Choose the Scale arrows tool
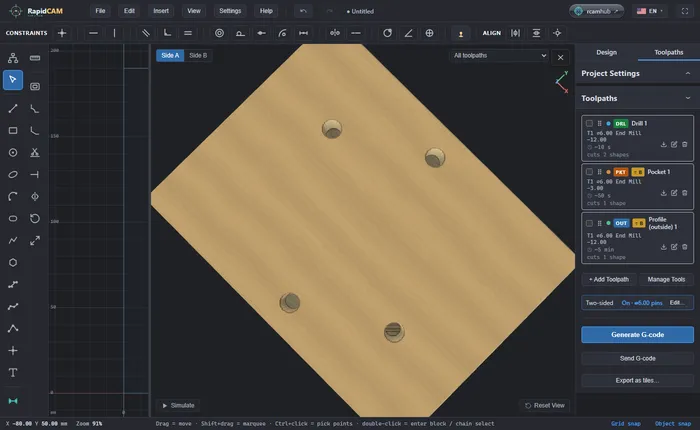 point(35,241)
